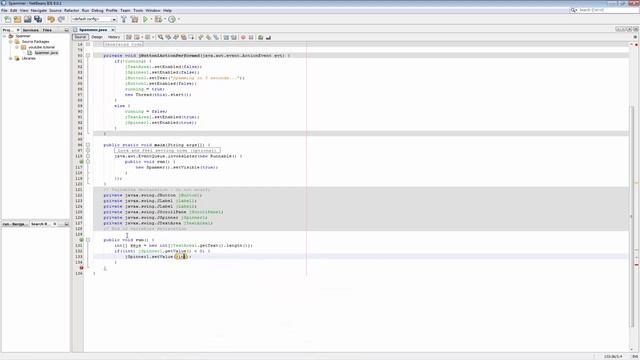Open the Refactor menu
The height and width of the screenshot is (360, 640).
(x=71, y=10)
